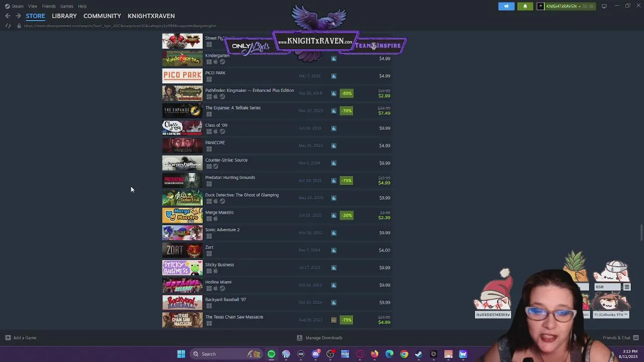This screenshot has width=644, height=362.
Task: Open Spotify from the taskbar
Action: coord(271,354)
